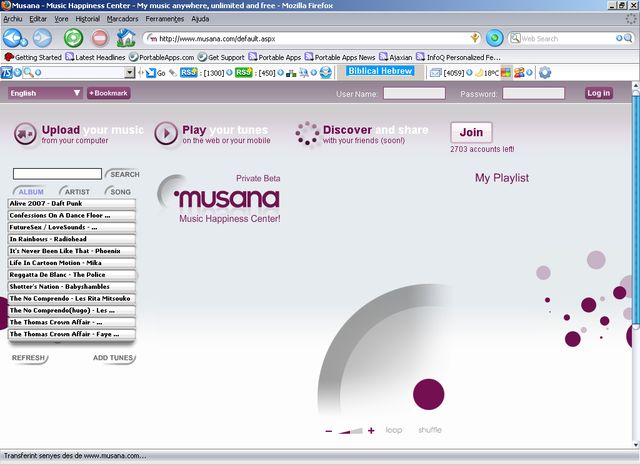Expand the dropdown arrow next to RSS [1300]
This screenshot has height=465, width=640.
tap(229, 73)
